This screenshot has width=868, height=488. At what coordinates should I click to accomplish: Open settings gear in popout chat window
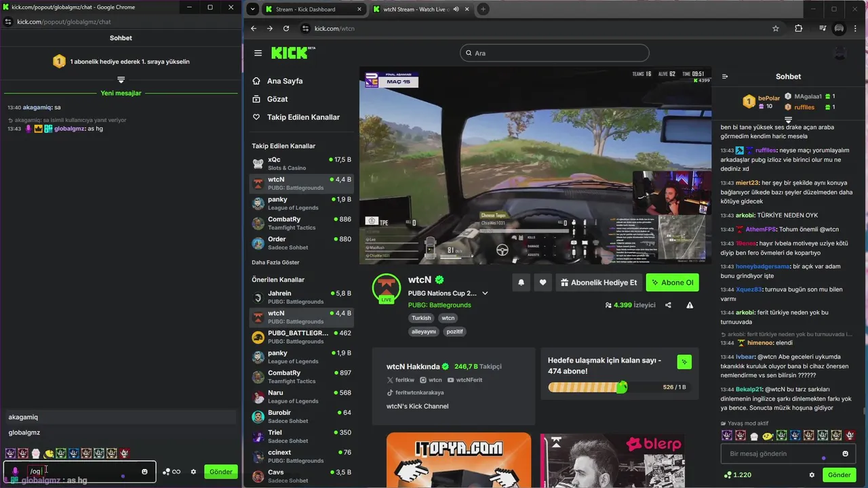(193, 472)
